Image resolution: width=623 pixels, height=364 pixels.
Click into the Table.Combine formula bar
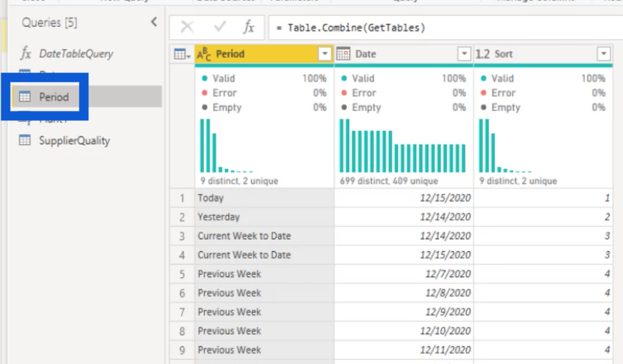446,28
